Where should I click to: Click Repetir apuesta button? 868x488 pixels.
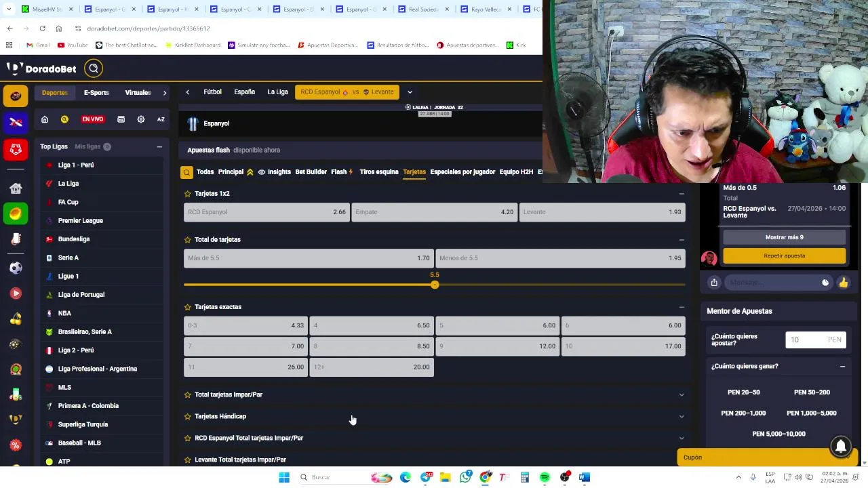(785, 256)
